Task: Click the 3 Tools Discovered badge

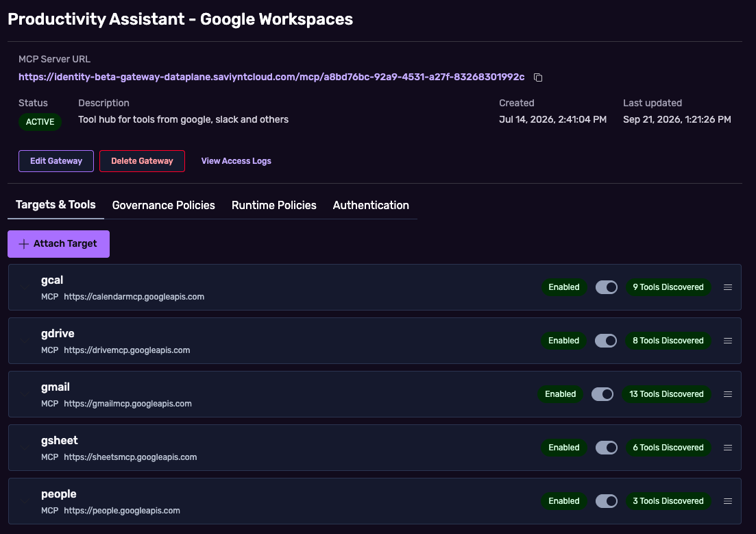Action: 668,502
